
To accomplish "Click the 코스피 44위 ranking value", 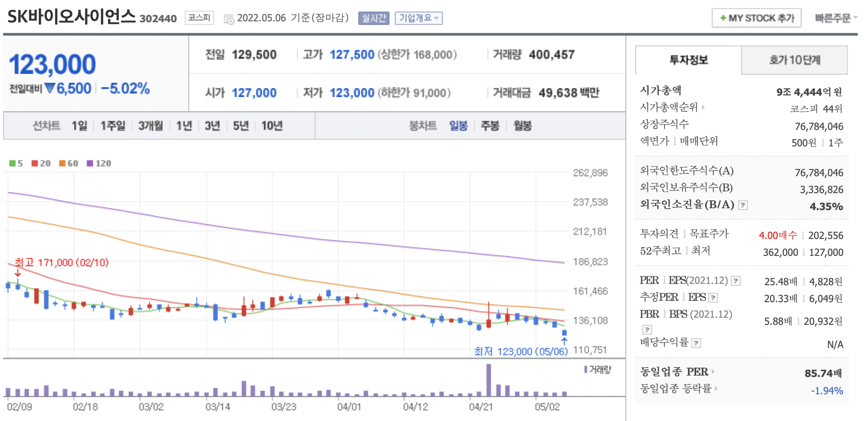I will 816,109.
